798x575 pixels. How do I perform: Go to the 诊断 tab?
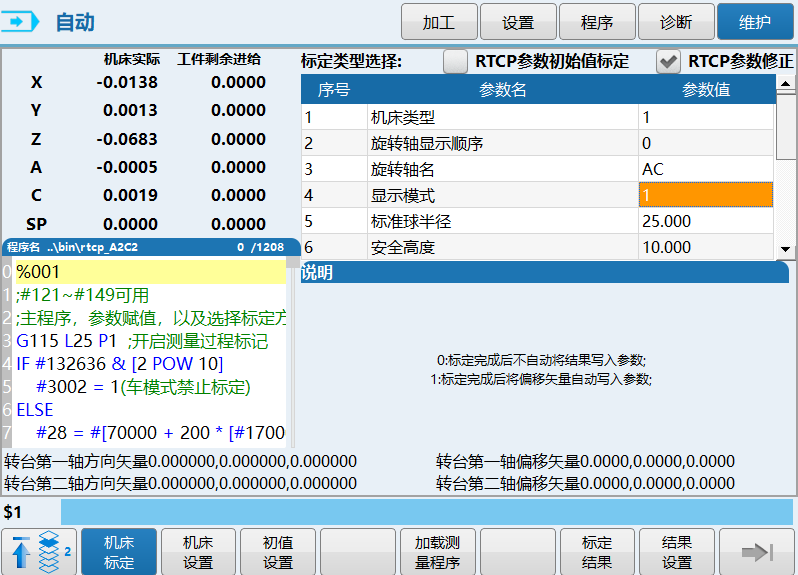click(676, 21)
